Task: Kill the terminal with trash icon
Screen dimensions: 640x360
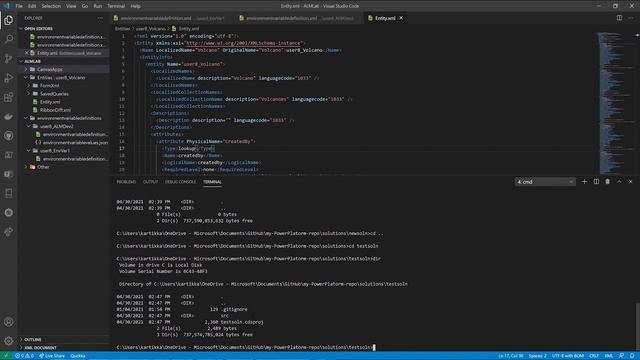Action: coord(607,182)
